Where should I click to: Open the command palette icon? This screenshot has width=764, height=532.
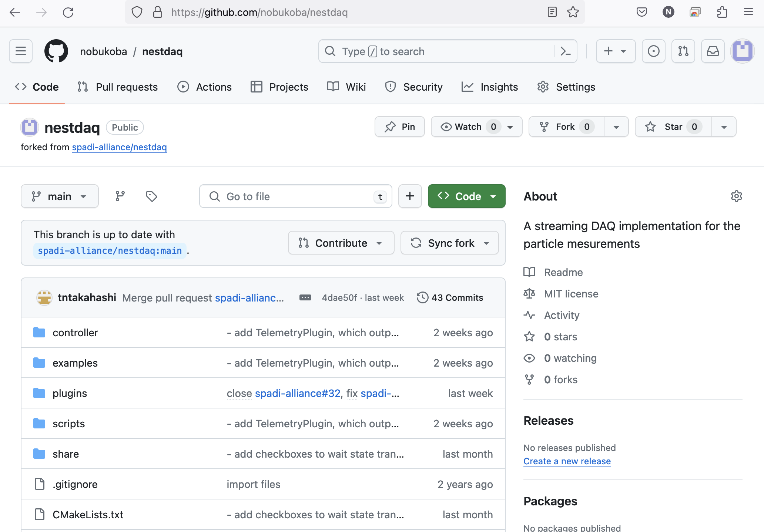pyautogui.click(x=566, y=51)
